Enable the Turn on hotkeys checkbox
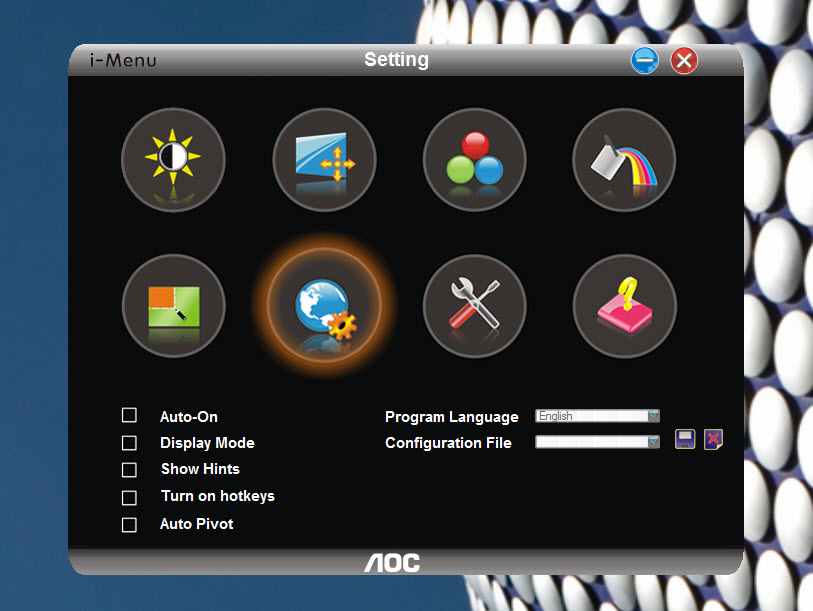This screenshot has width=813, height=611. click(129, 498)
